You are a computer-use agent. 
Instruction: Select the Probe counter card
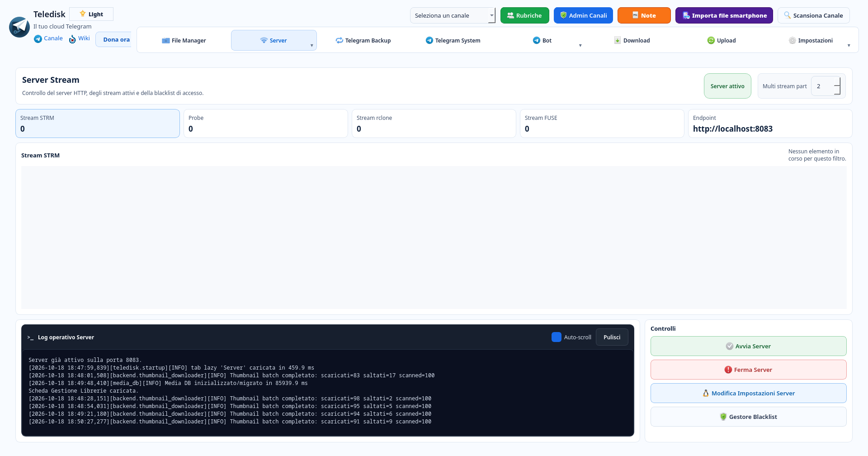tap(266, 123)
